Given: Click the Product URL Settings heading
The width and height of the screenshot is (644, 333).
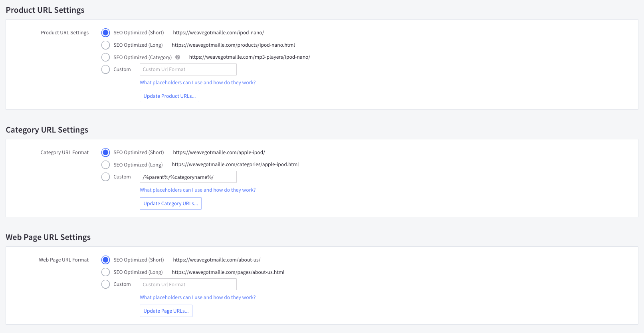Looking at the screenshot, I should click(x=45, y=10).
